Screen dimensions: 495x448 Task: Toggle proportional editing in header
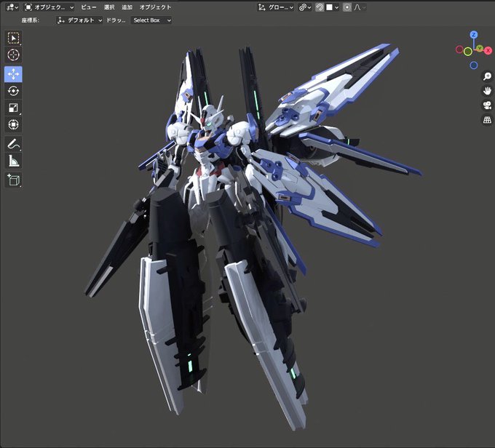347,7
